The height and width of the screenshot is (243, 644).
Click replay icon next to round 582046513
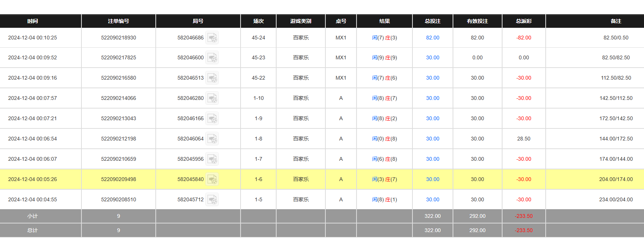point(212,78)
